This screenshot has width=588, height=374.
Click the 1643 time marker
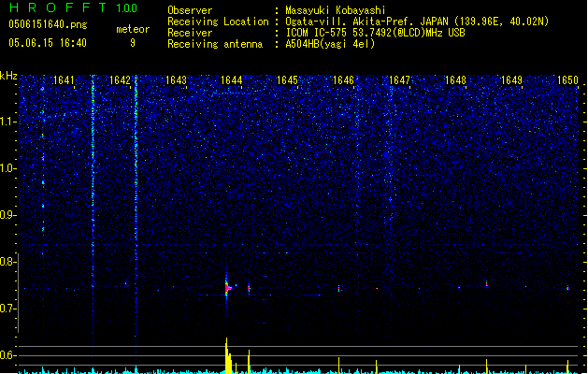pos(176,80)
